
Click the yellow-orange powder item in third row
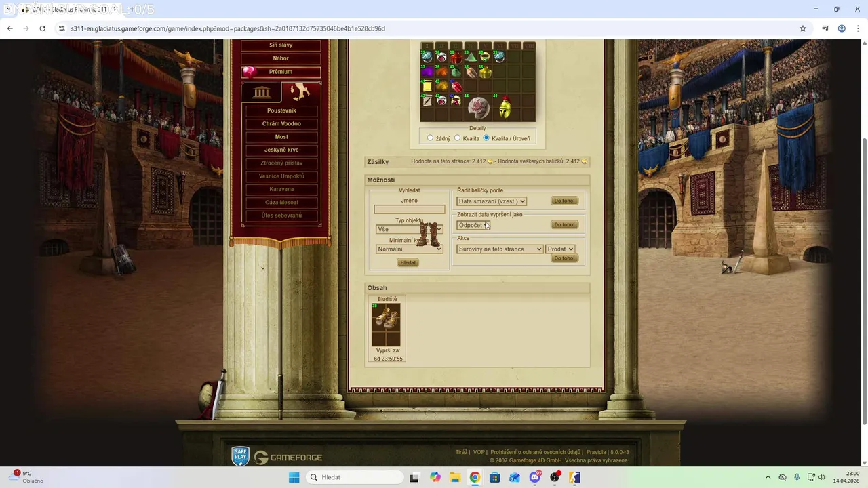[x=441, y=86]
